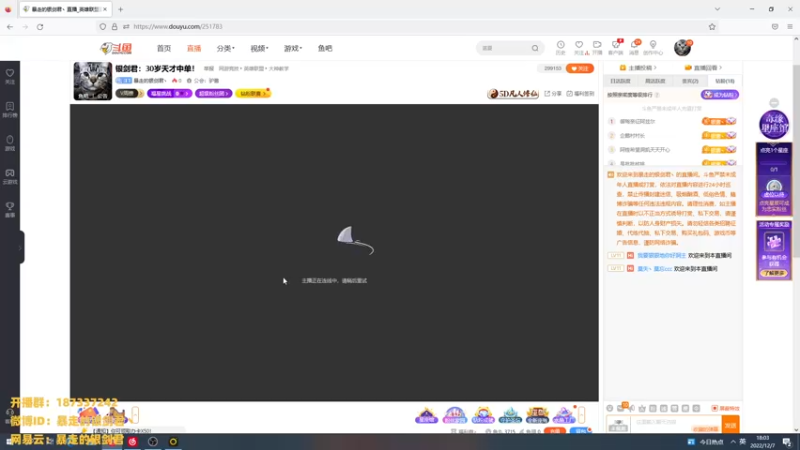Click the second gift icon in gift bar
The width and height of the screenshot is (800, 450).
(x=455, y=415)
